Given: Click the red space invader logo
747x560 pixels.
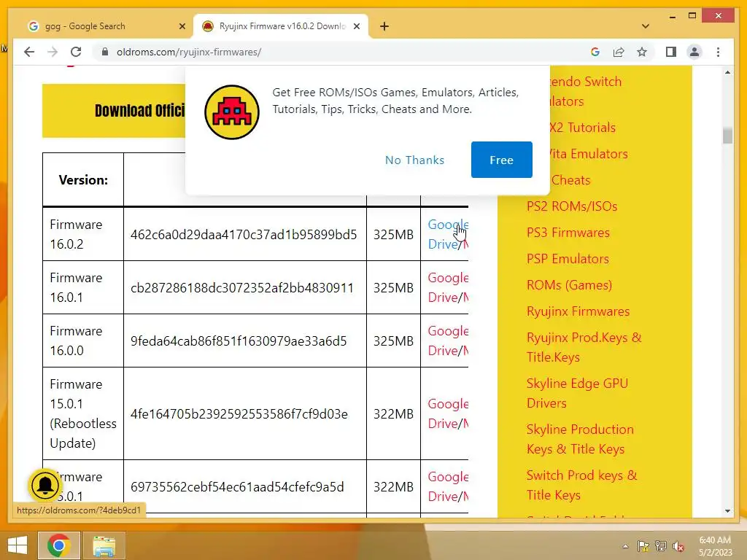Looking at the screenshot, I should click(x=231, y=112).
